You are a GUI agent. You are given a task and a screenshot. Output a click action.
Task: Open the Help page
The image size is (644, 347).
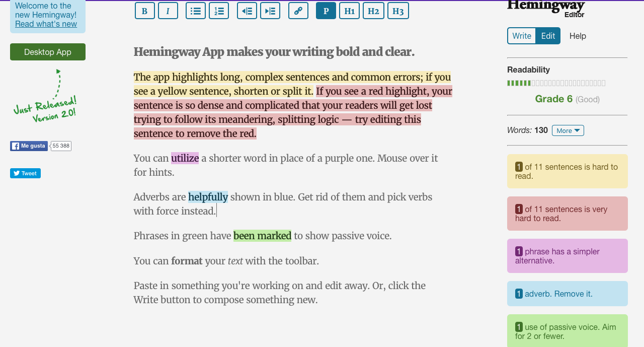(x=578, y=36)
